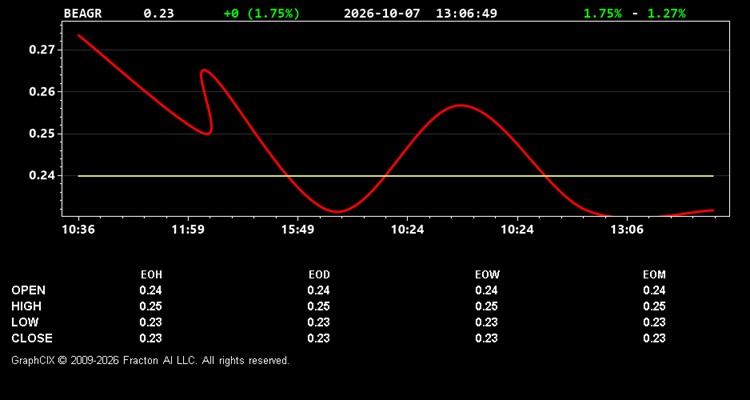
Task: Select the HIGH row label
Action: pyautogui.click(x=26, y=306)
